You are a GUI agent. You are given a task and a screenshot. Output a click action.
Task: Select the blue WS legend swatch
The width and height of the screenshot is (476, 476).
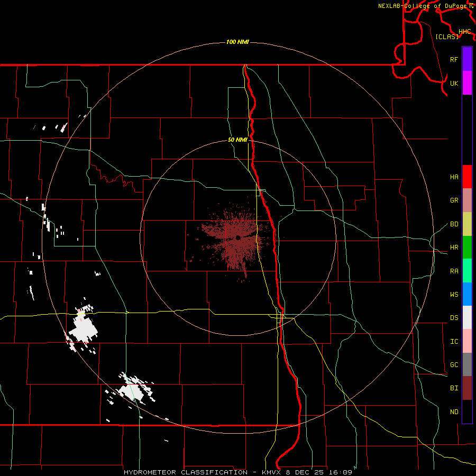point(467,294)
